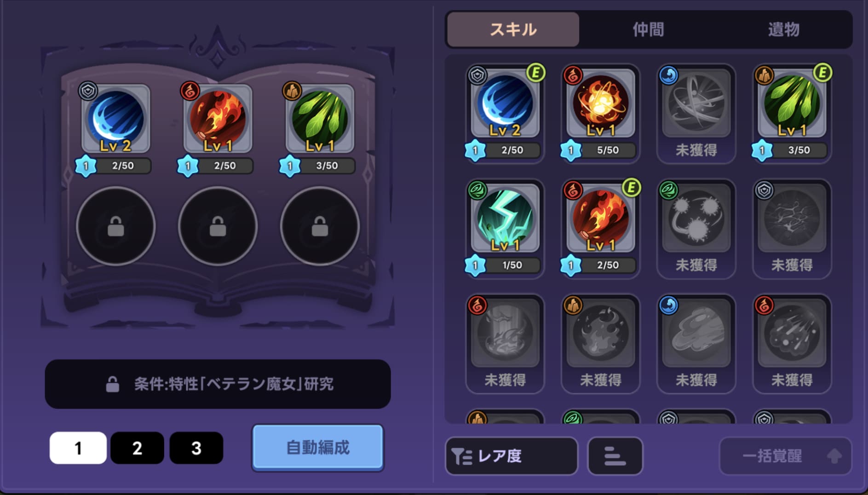Select the green leaf skill in the skill list
868x495 pixels.
[x=792, y=113]
